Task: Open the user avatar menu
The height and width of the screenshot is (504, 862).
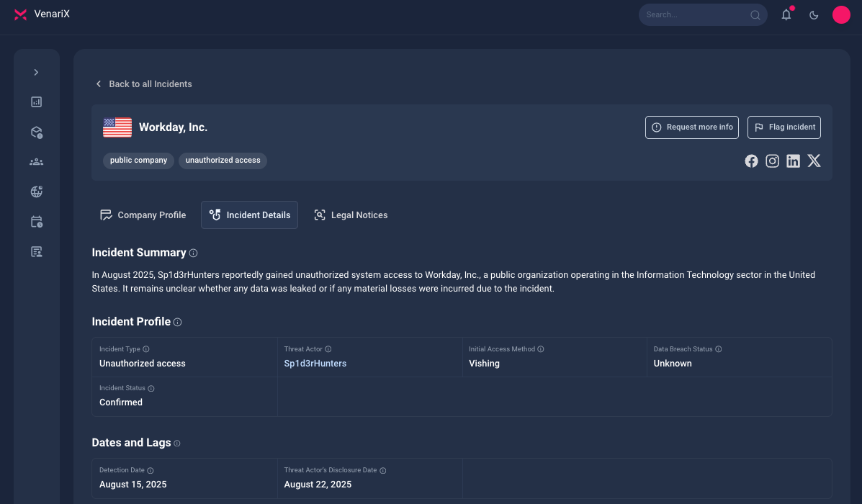Action: pos(841,15)
